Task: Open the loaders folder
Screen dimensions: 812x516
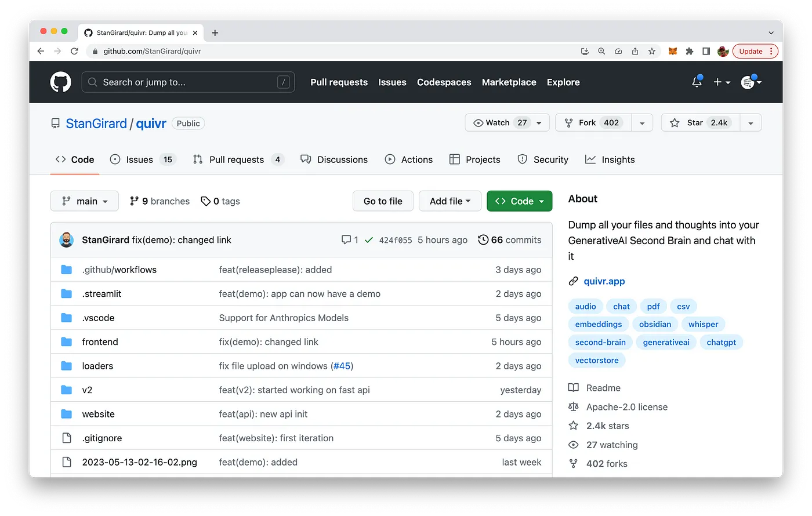Action: click(97, 366)
